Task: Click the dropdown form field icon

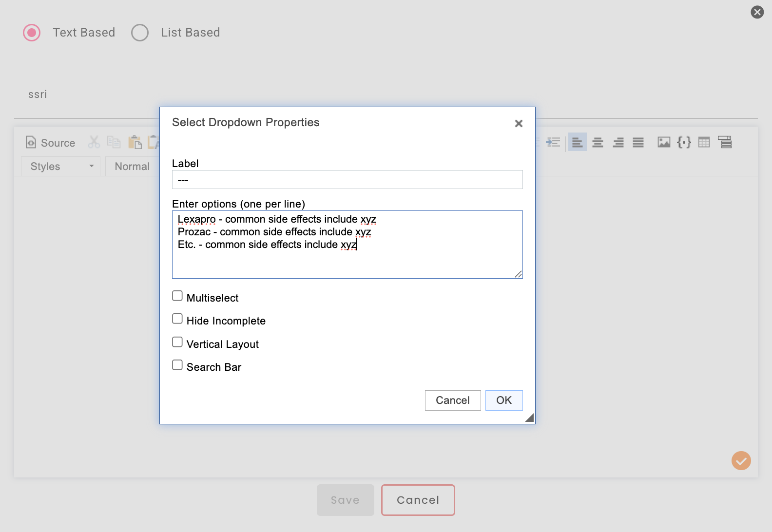Action: coord(725,142)
